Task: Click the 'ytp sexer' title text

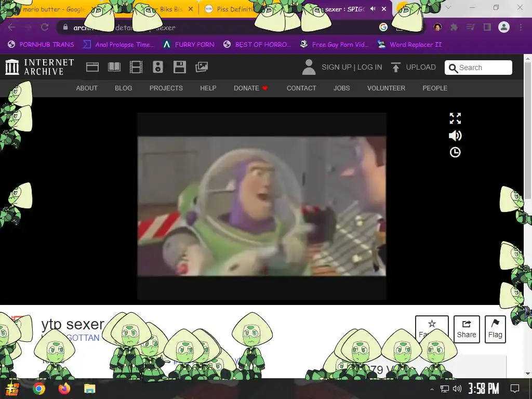Action: (x=73, y=324)
